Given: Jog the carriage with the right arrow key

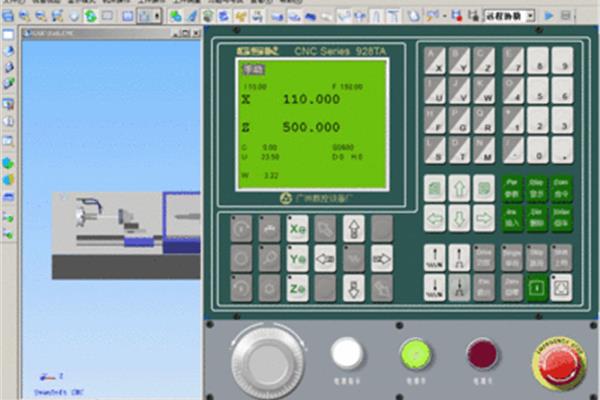Looking at the screenshot, I should click(x=382, y=258).
